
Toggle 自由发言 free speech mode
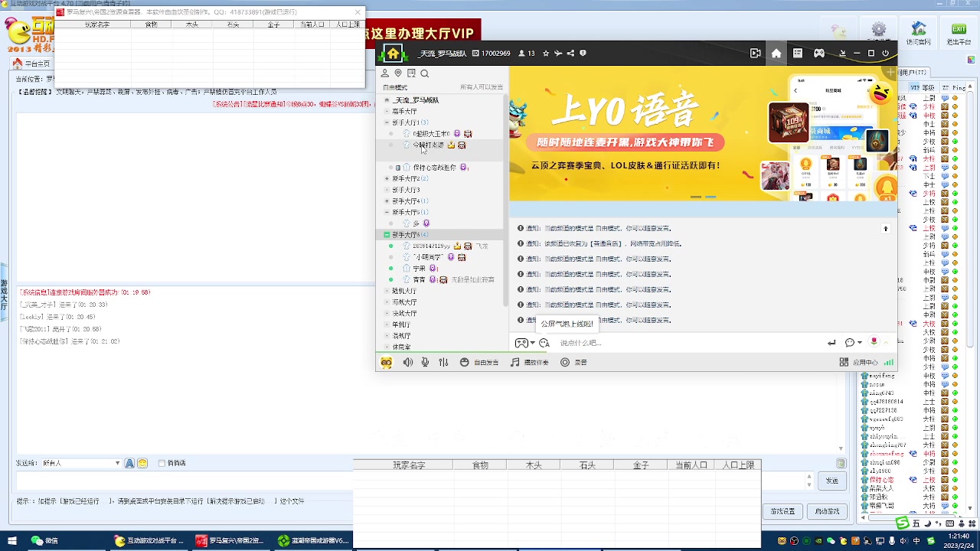[x=480, y=362]
